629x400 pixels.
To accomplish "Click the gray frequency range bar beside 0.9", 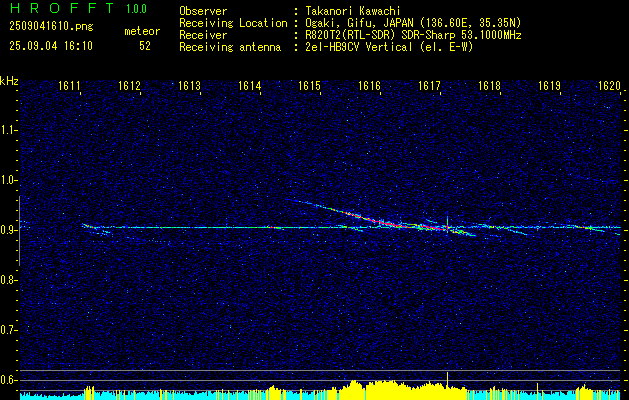I will point(19,231).
